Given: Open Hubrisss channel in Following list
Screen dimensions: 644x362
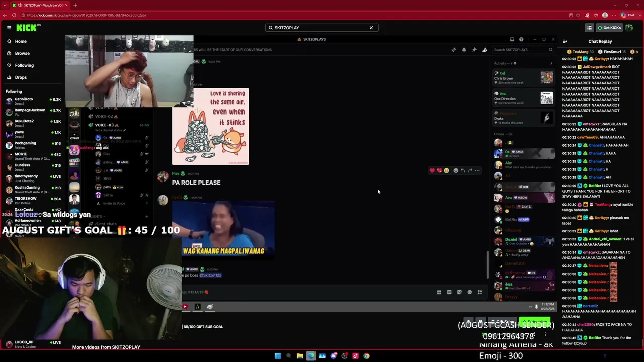Looking at the screenshot, I should tap(33, 167).
